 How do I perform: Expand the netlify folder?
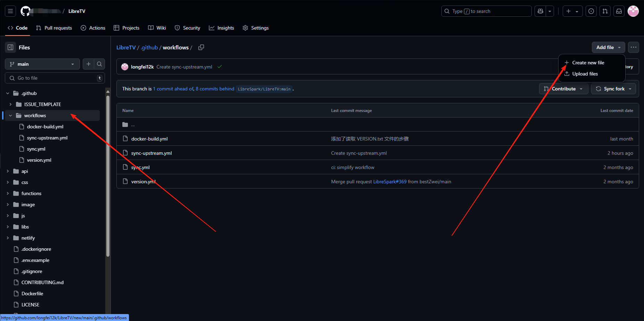tap(8, 238)
